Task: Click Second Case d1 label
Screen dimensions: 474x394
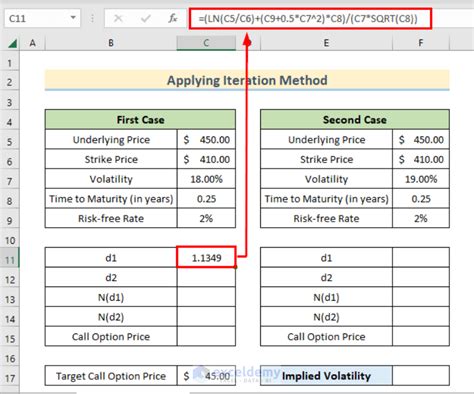Action: click(x=326, y=258)
